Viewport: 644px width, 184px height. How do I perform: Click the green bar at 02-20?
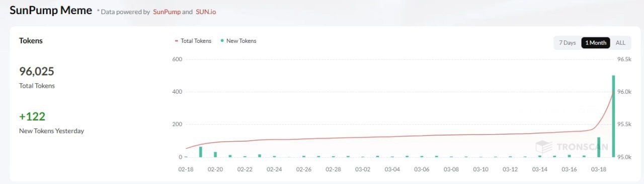(215, 155)
